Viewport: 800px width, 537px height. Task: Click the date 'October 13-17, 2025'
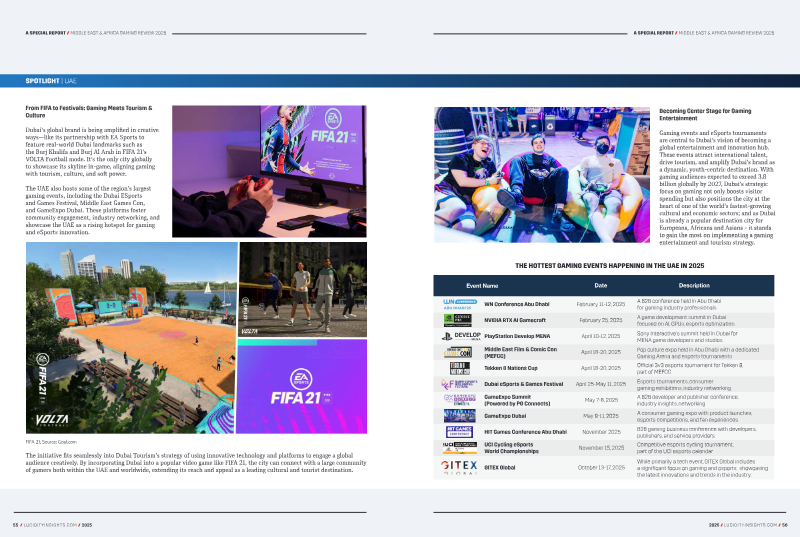(601, 467)
